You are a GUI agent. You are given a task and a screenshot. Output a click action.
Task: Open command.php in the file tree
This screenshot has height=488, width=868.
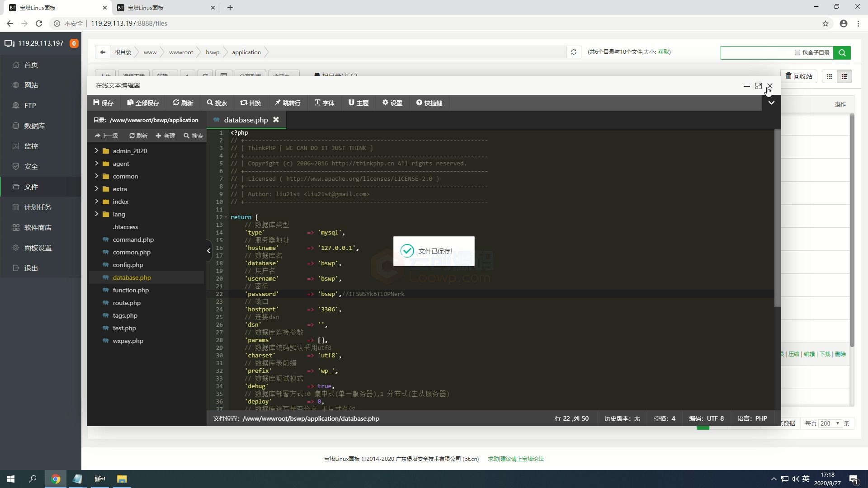(x=133, y=239)
